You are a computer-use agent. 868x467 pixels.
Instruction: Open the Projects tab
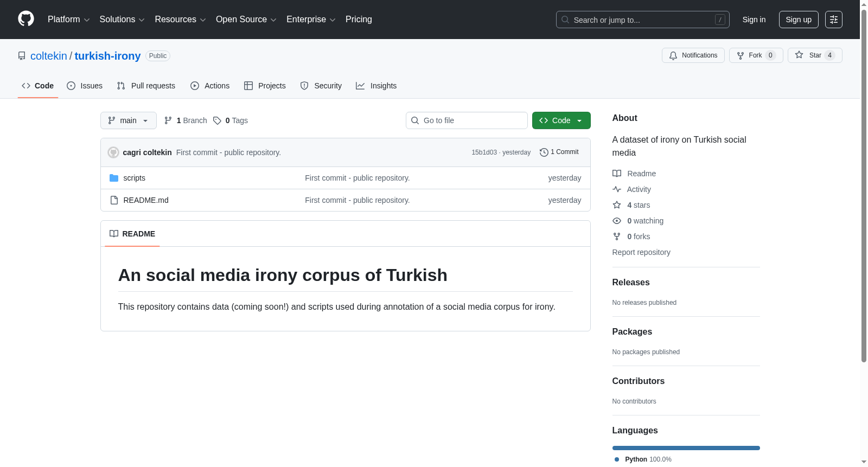point(265,86)
